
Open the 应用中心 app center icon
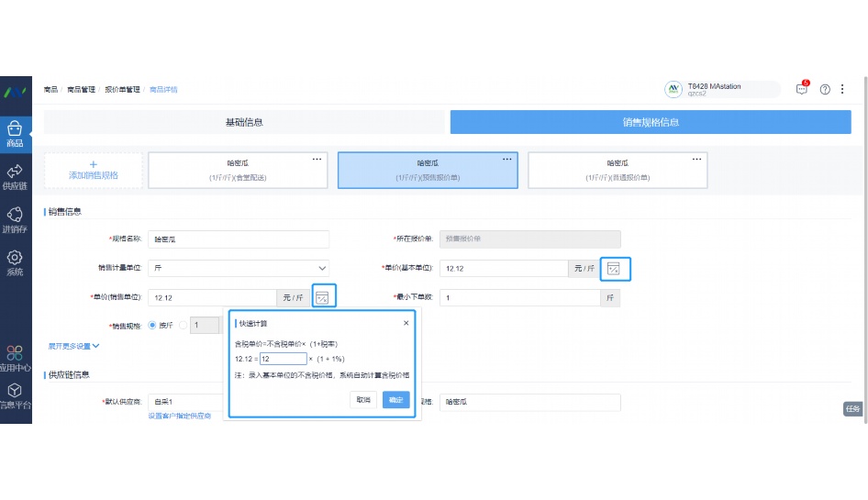(15, 358)
